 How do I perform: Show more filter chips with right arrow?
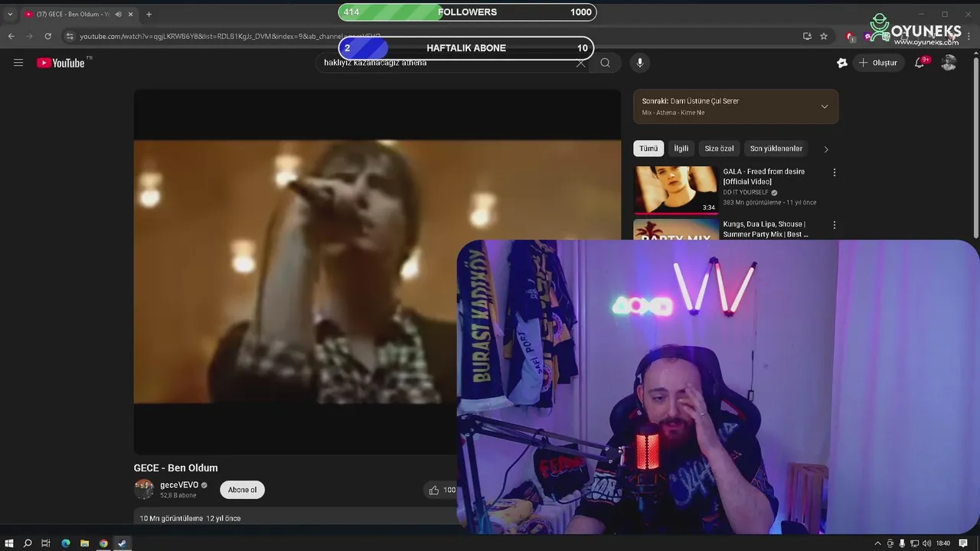(x=826, y=149)
